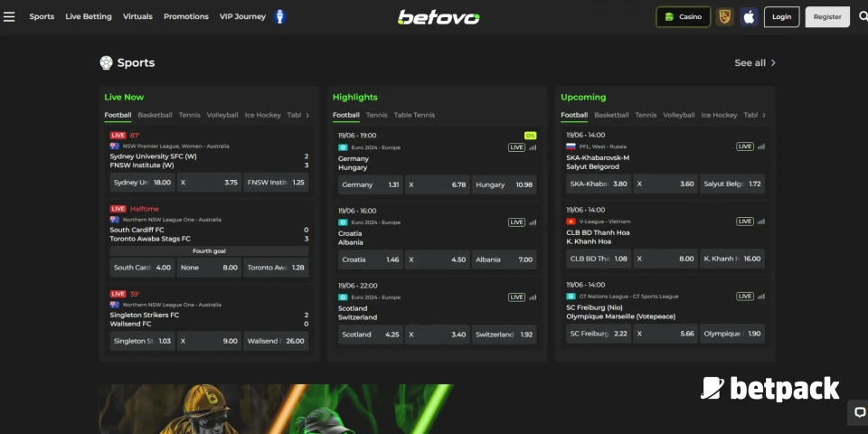868x434 pixels.
Task: Select Germany odds 1.31
Action: click(x=369, y=184)
